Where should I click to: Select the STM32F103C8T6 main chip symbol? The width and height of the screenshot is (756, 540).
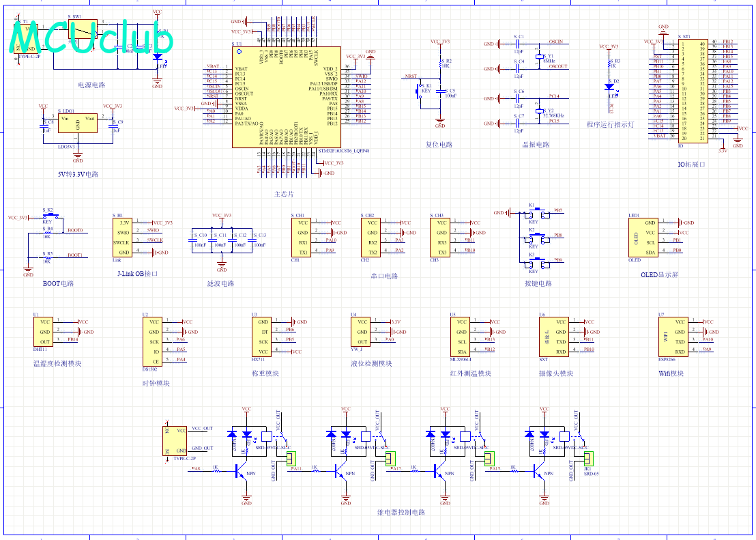point(287,97)
